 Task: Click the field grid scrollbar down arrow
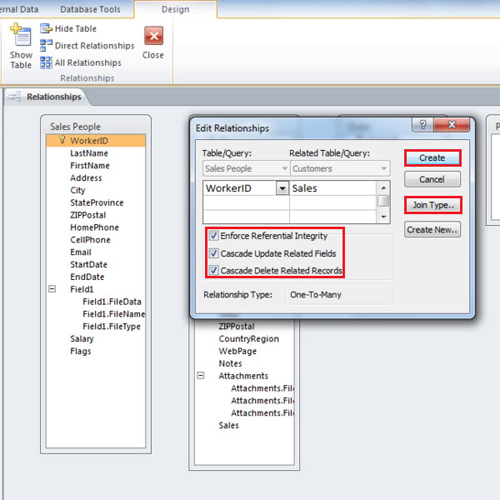pyautogui.click(x=383, y=217)
